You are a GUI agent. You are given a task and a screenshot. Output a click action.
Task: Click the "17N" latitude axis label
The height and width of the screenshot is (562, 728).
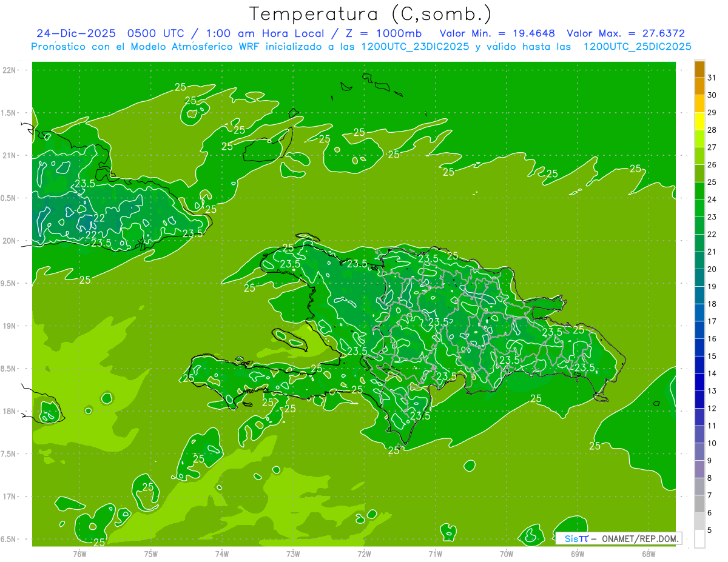point(8,497)
